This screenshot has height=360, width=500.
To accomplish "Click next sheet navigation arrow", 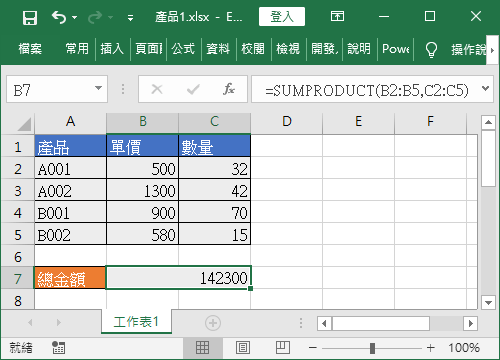I will pos(59,322).
